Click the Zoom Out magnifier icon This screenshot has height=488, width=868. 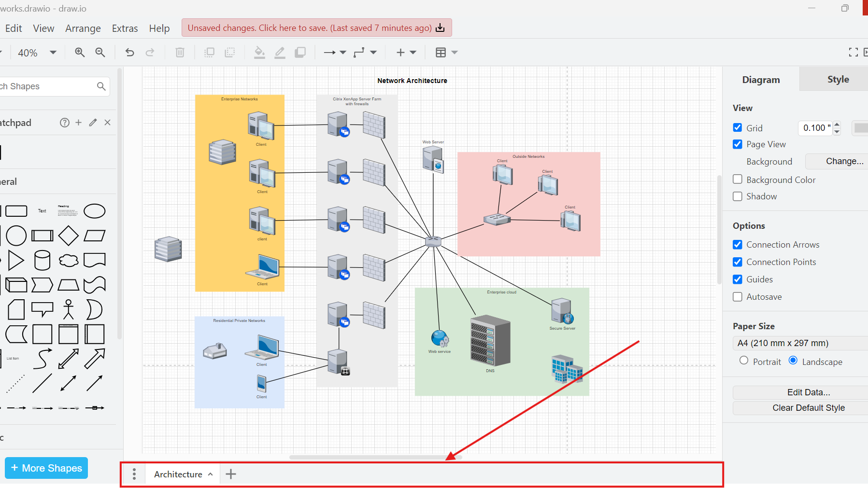click(x=100, y=52)
